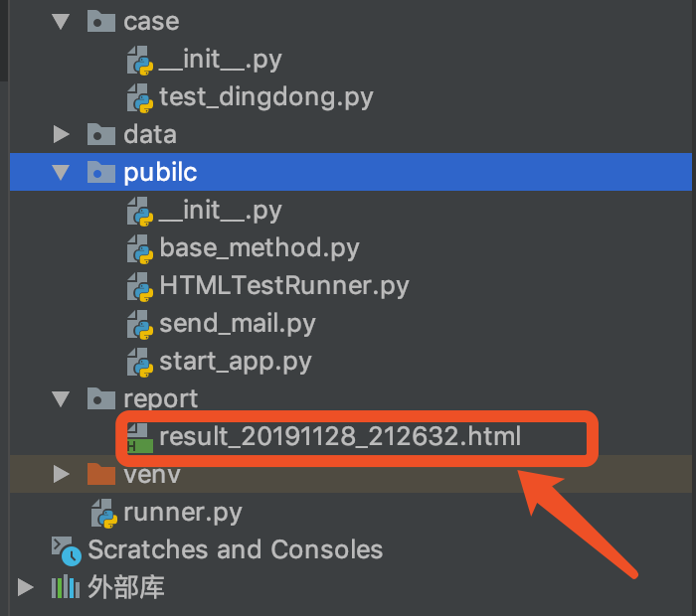Click the Scratches and Consoles icon

pos(66,549)
